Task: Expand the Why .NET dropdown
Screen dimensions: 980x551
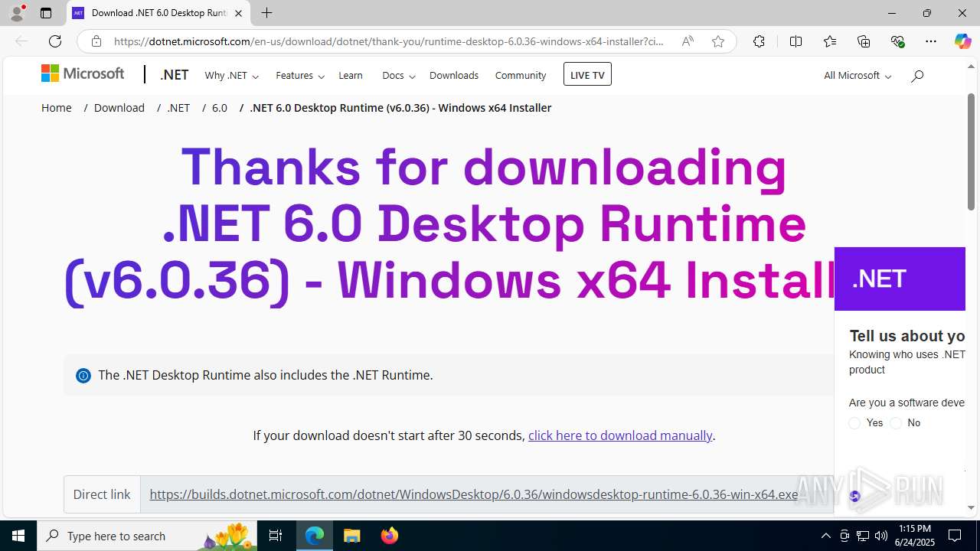Action: point(231,75)
